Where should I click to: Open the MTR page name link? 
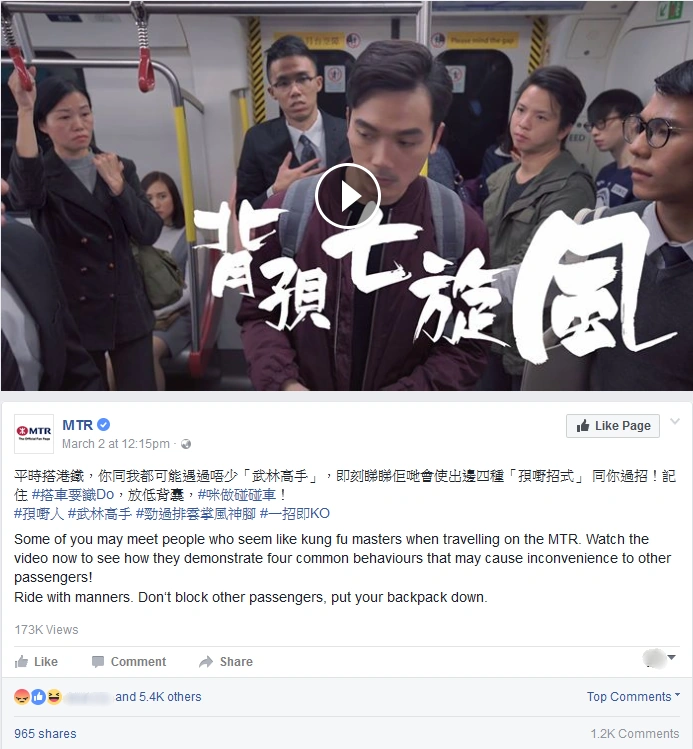pyautogui.click(x=77, y=425)
